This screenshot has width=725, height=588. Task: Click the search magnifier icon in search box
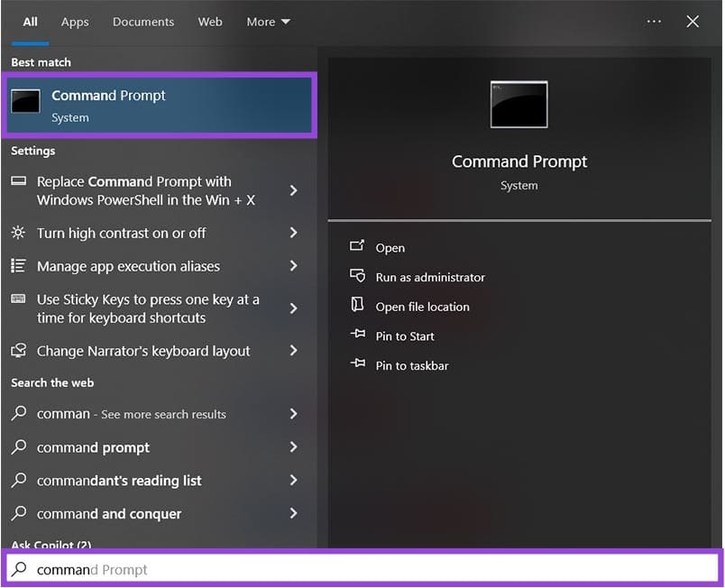pyautogui.click(x=19, y=569)
